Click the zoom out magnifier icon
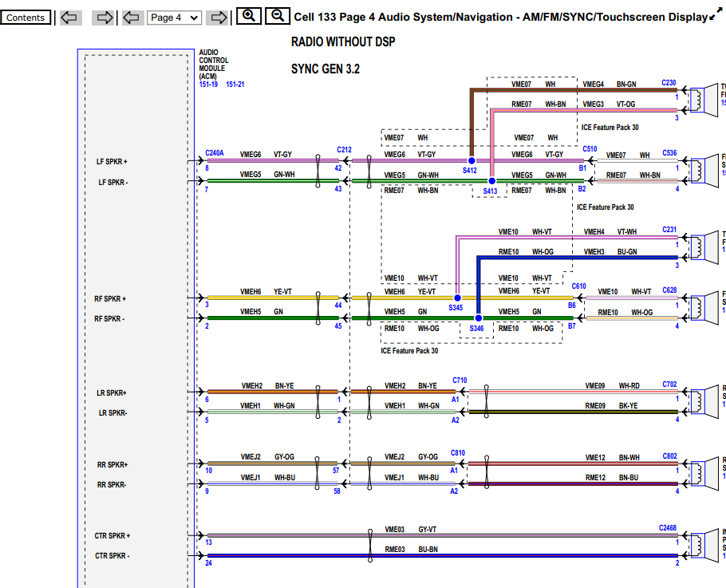 click(277, 17)
